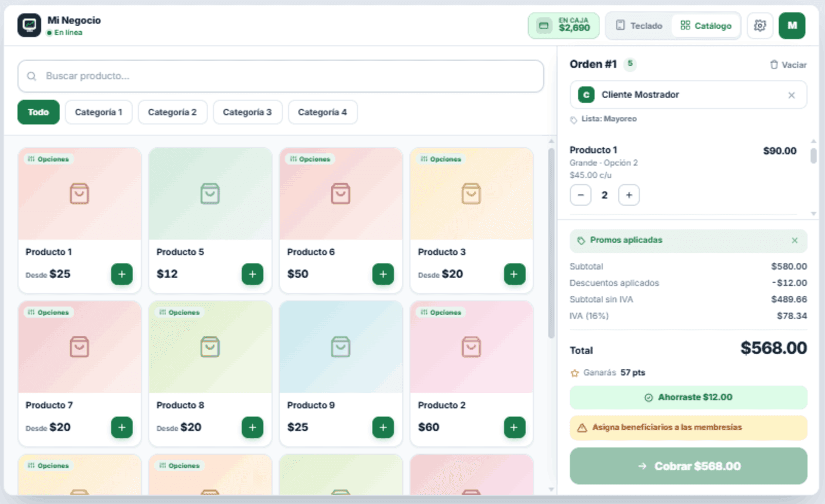The image size is (825, 504).
Task: Decrease Producto 1 quantity with minus
Action: 581,195
